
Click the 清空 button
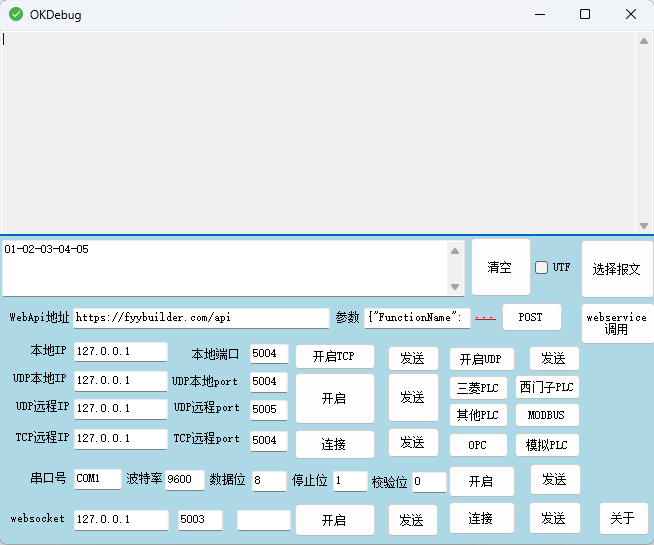point(501,267)
